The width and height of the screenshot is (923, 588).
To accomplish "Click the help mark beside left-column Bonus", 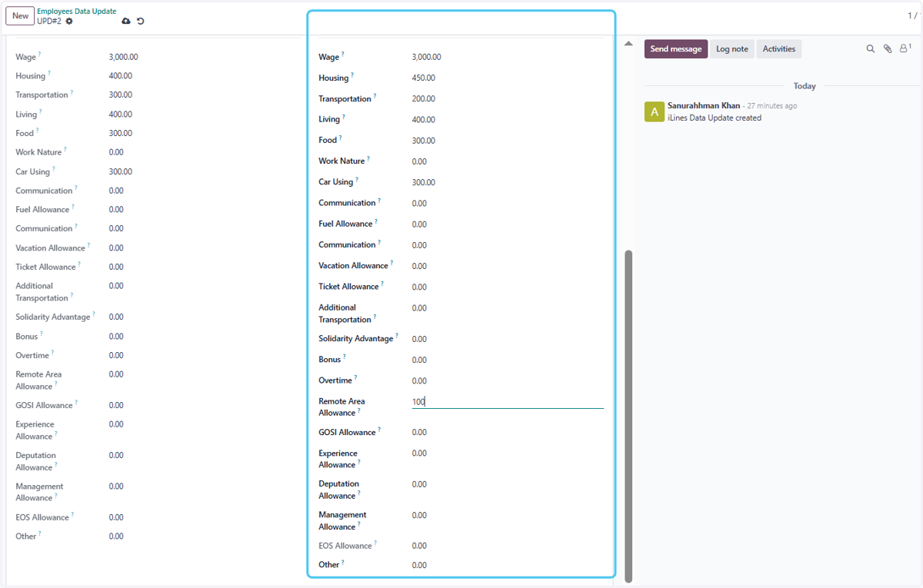I will click(42, 334).
